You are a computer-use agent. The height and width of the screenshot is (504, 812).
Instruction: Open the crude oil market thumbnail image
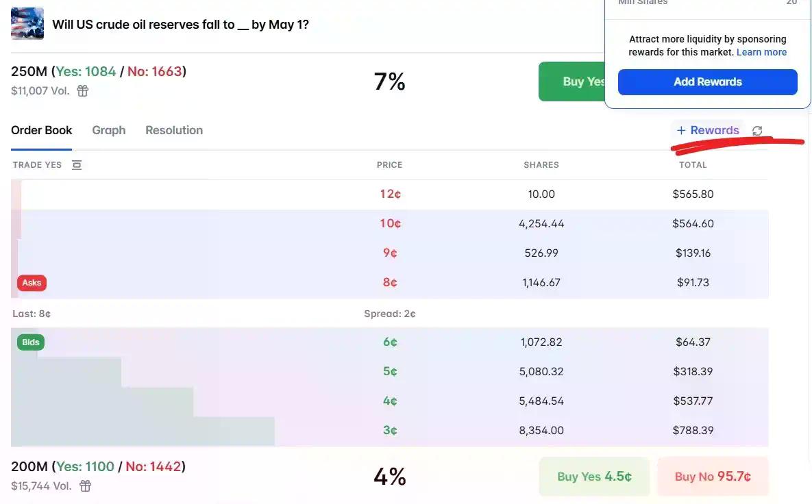tap(27, 23)
